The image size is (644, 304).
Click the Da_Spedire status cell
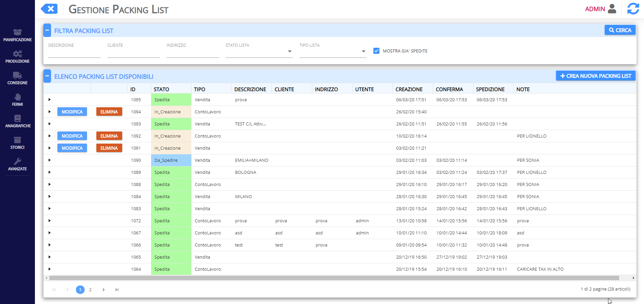click(171, 160)
